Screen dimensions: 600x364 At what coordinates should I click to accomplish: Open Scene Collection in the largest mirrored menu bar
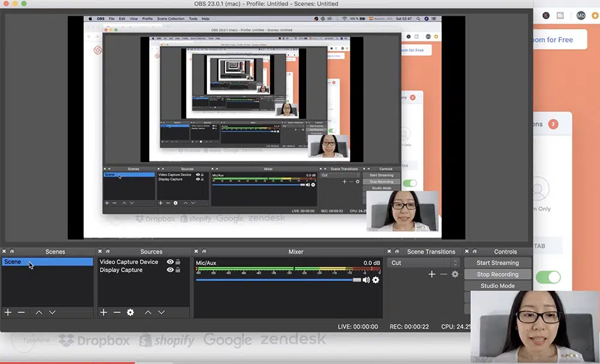pyautogui.click(x=170, y=19)
